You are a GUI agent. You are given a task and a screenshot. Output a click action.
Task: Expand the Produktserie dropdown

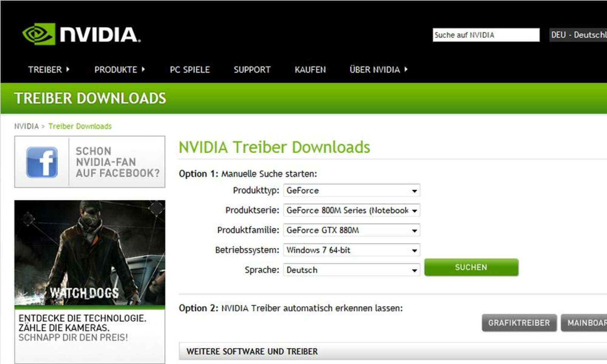pos(351,210)
